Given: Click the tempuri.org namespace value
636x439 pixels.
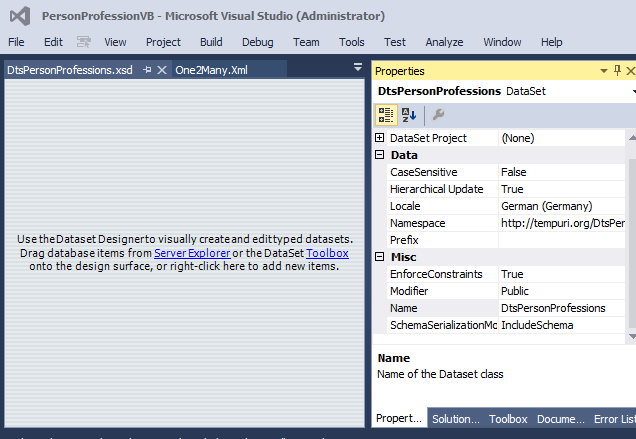Looking at the screenshot, I should (563, 223).
